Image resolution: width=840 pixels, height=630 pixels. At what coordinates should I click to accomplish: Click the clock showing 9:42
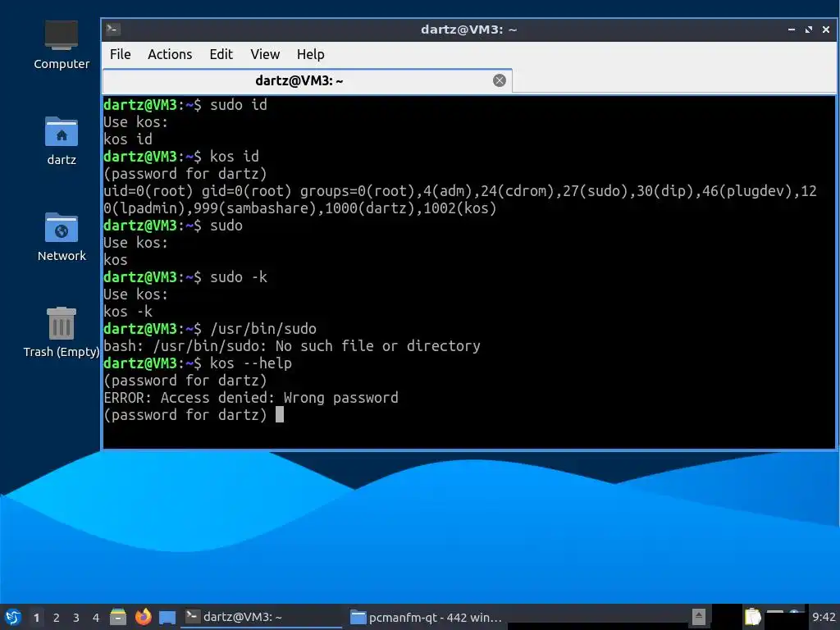tap(824, 617)
